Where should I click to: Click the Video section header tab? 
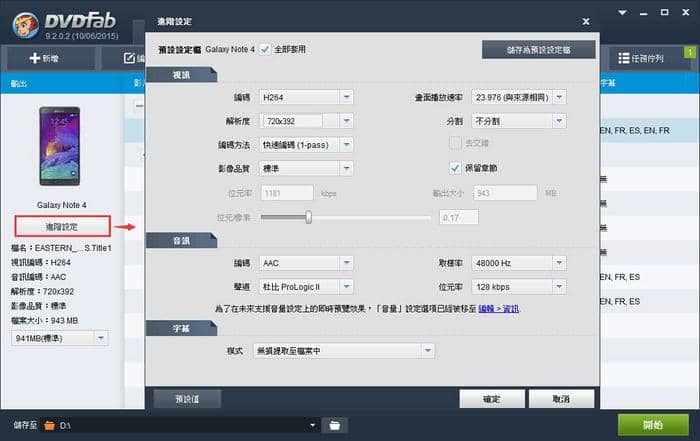click(181, 75)
